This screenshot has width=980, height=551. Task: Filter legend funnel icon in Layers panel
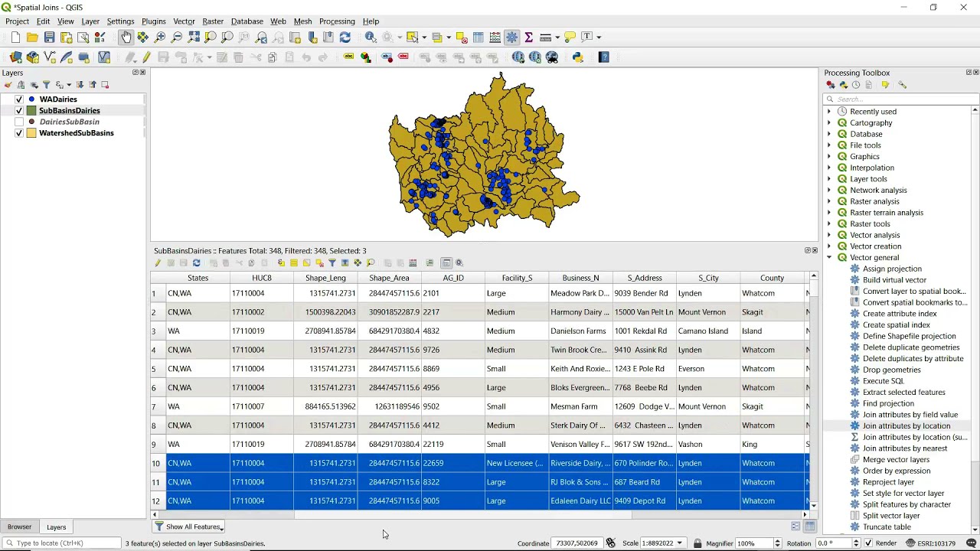(x=46, y=85)
